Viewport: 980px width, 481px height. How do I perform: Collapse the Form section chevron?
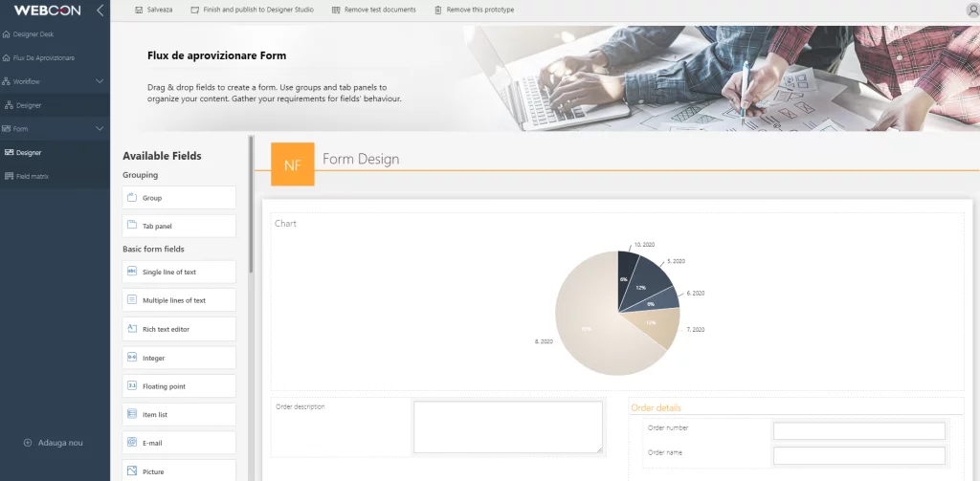(100, 129)
